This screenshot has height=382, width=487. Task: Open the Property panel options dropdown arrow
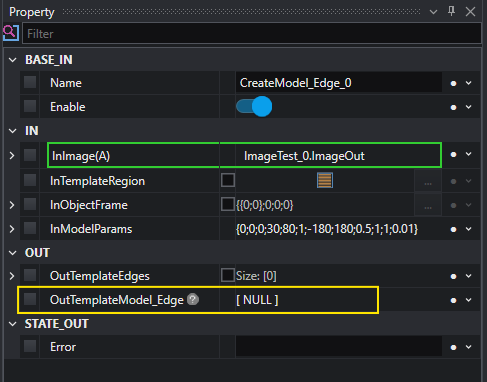point(433,12)
